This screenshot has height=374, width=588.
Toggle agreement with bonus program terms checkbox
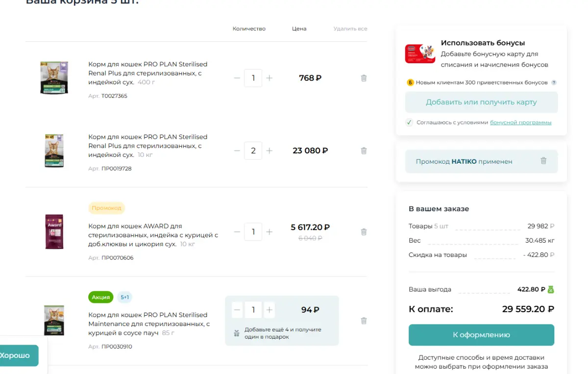click(x=409, y=123)
